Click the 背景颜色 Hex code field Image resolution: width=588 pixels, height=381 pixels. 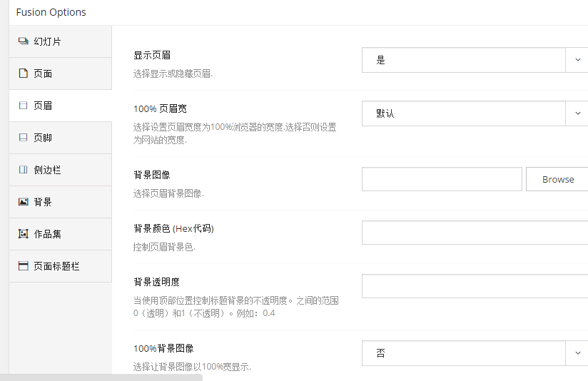point(475,233)
